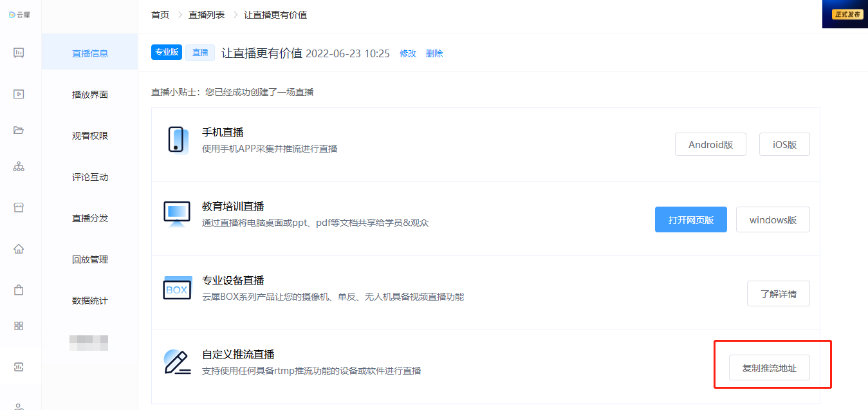Click 了解详情 for 专业设备直播
The height and width of the screenshot is (410, 868).
[779, 294]
